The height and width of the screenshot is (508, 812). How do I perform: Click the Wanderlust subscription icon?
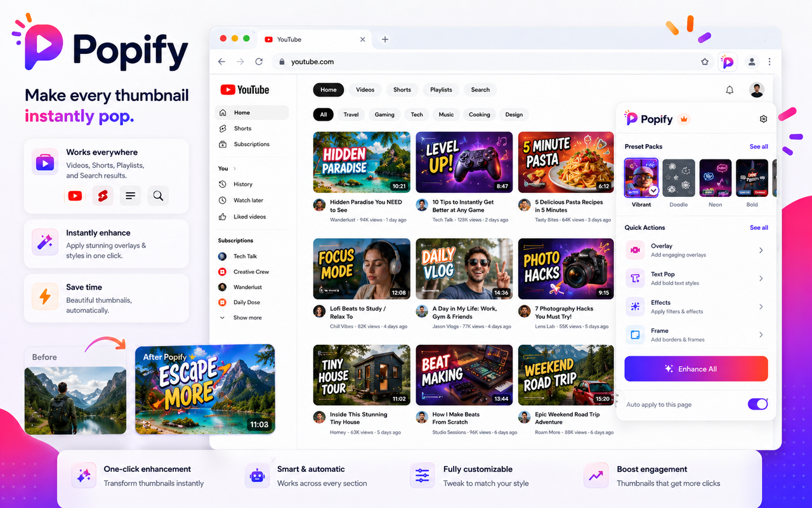[222, 287]
